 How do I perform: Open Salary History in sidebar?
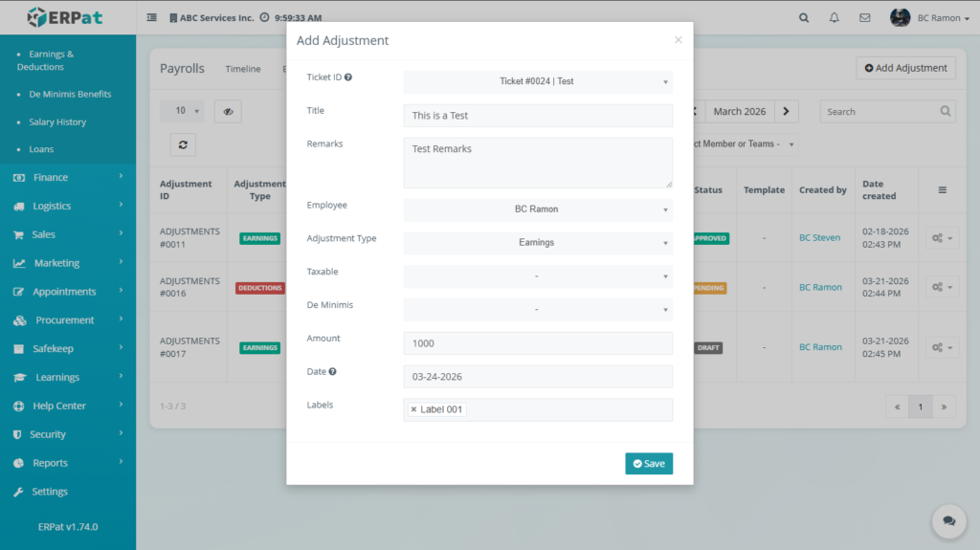[x=57, y=122]
